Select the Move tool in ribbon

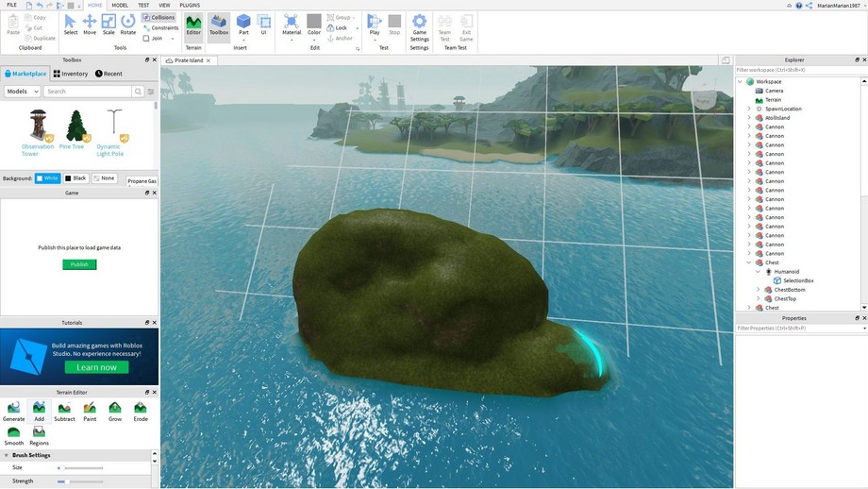pyautogui.click(x=90, y=24)
